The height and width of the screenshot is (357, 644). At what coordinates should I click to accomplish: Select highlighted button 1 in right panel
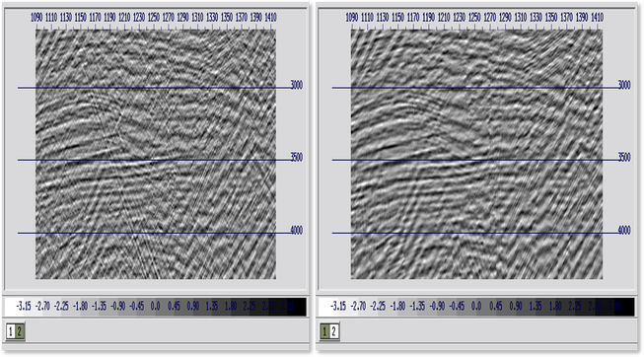[325, 331]
